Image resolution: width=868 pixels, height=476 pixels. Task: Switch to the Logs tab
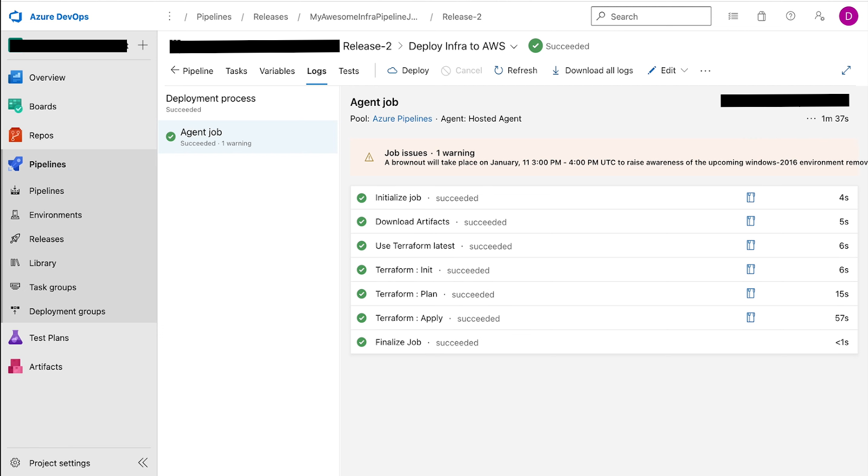[317, 71]
